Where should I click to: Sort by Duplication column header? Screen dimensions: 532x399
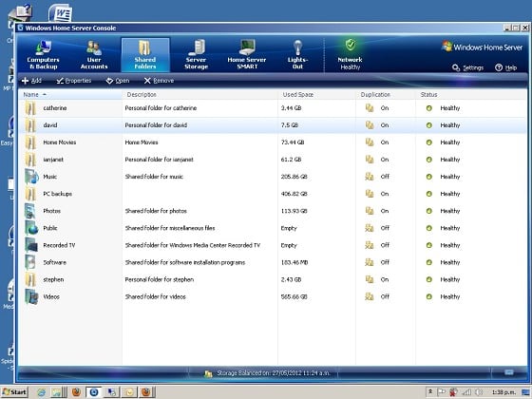click(386, 95)
